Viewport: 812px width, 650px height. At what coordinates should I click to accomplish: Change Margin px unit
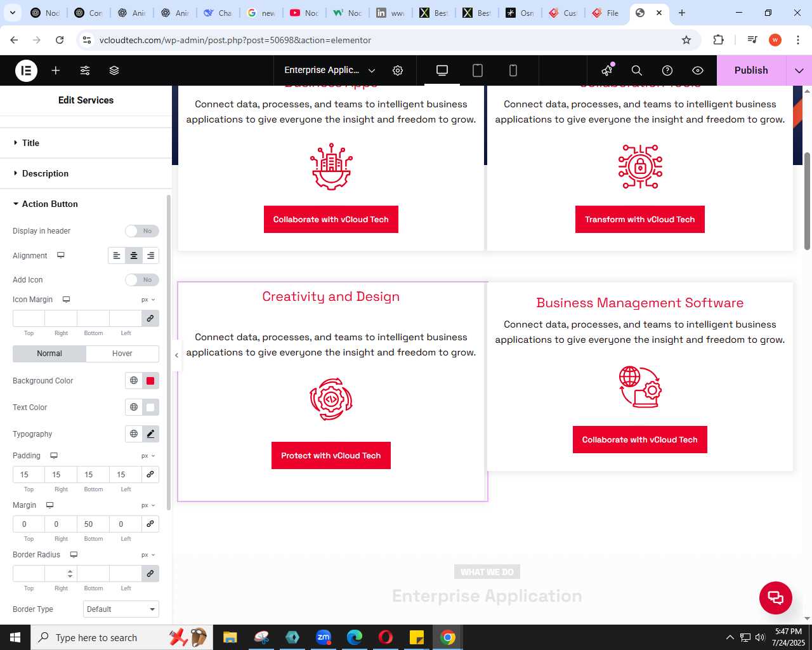tap(148, 505)
